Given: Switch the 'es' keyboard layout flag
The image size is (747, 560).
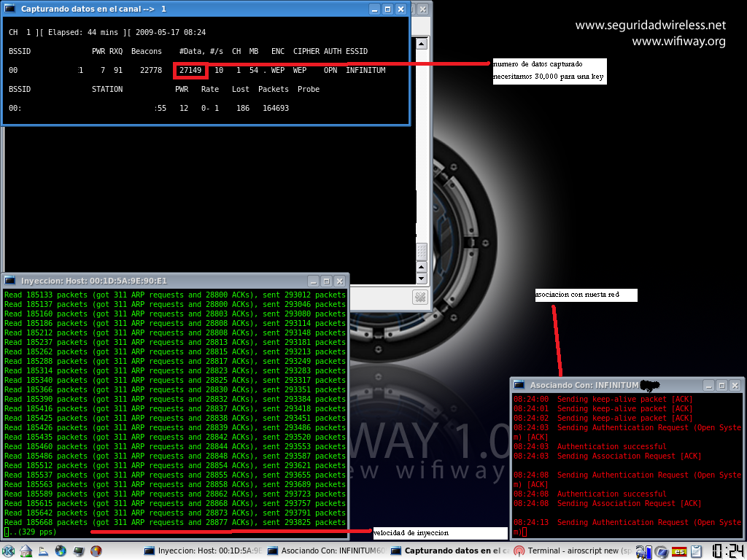Looking at the screenshot, I should pyautogui.click(x=679, y=551).
